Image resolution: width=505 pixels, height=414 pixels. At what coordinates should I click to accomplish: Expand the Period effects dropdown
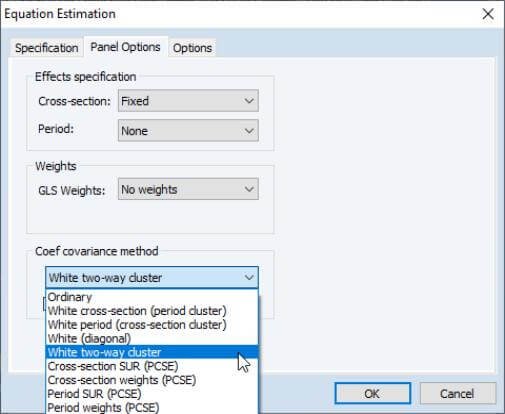pyautogui.click(x=188, y=131)
